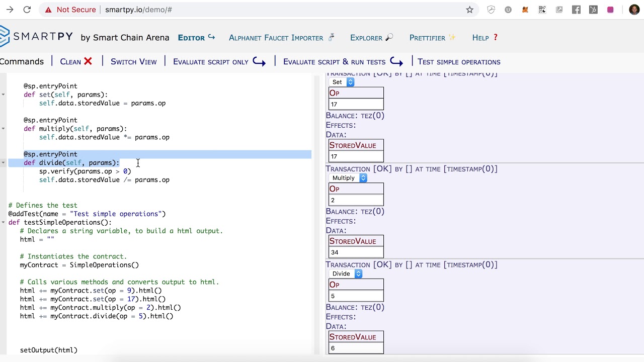Click the red X Clean icon
The image size is (644, 362).
point(88,61)
